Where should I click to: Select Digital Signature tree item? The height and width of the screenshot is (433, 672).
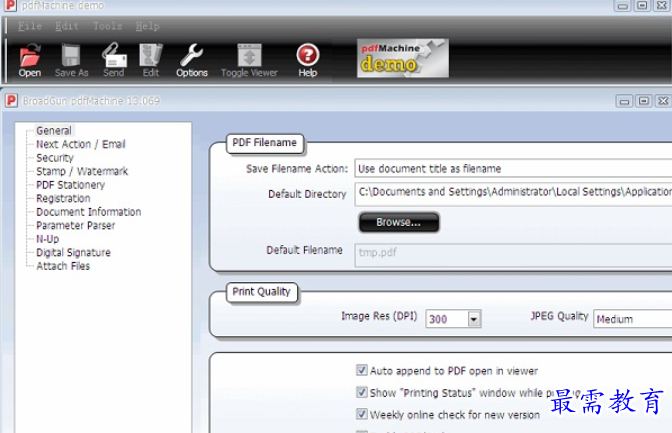pyautogui.click(x=73, y=253)
